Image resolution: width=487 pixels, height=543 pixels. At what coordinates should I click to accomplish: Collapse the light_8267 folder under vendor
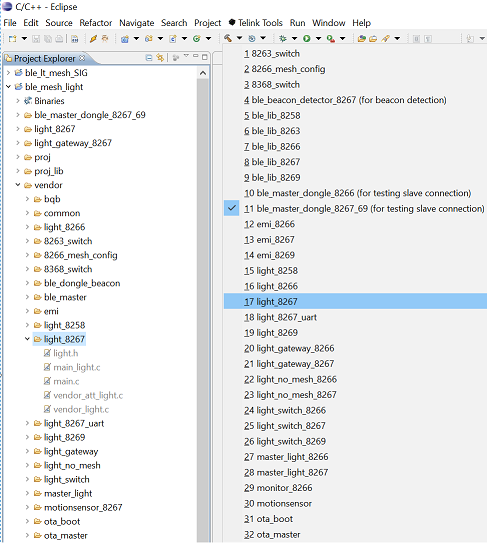click(27, 339)
